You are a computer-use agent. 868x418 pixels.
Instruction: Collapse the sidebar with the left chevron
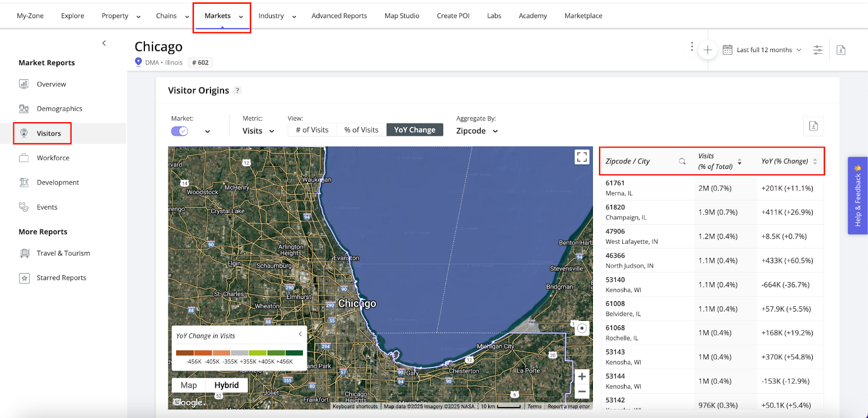click(x=104, y=43)
